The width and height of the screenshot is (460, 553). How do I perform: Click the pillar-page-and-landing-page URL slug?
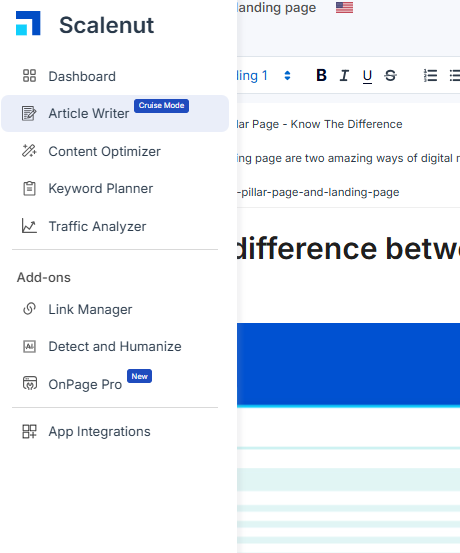318,192
